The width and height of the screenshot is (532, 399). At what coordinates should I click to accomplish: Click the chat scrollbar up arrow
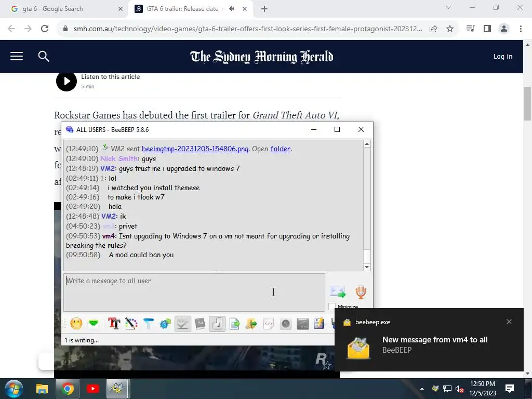tap(367, 144)
